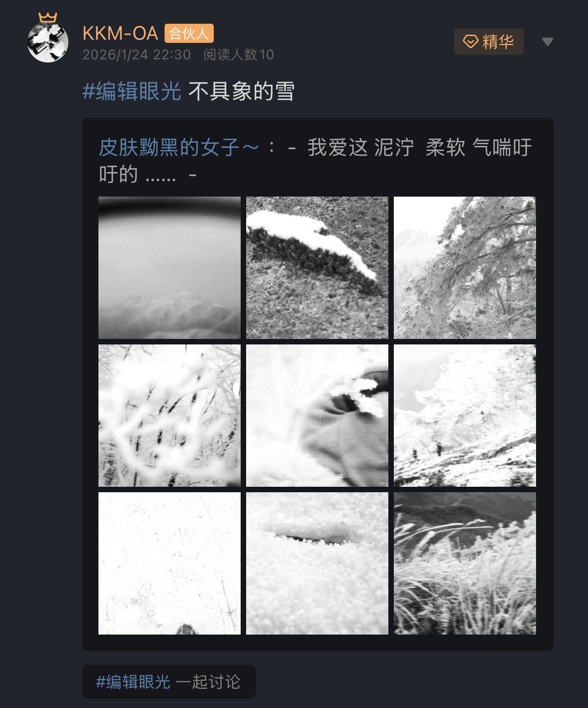Open KKM-OA's profile avatar
The height and width of the screenshot is (708, 588).
tap(48, 42)
